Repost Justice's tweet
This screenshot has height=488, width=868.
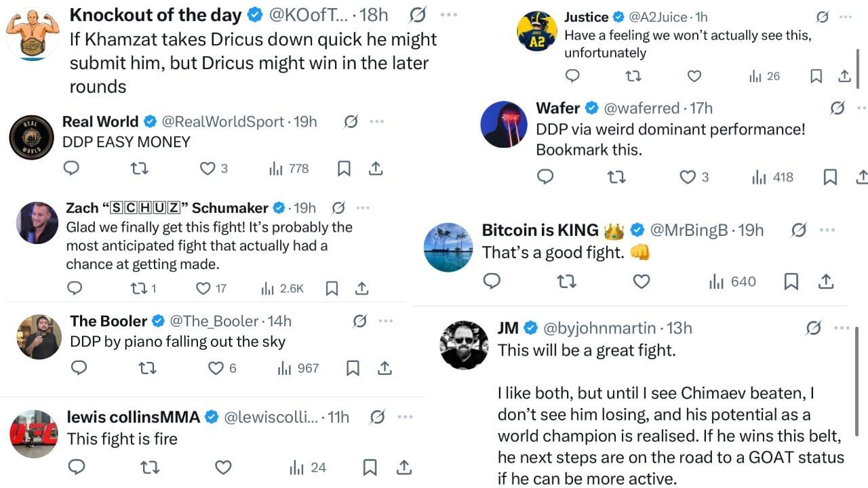633,76
